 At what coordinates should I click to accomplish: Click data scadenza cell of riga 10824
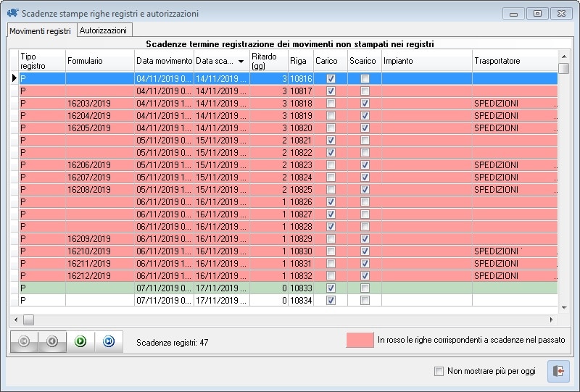coord(222,177)
